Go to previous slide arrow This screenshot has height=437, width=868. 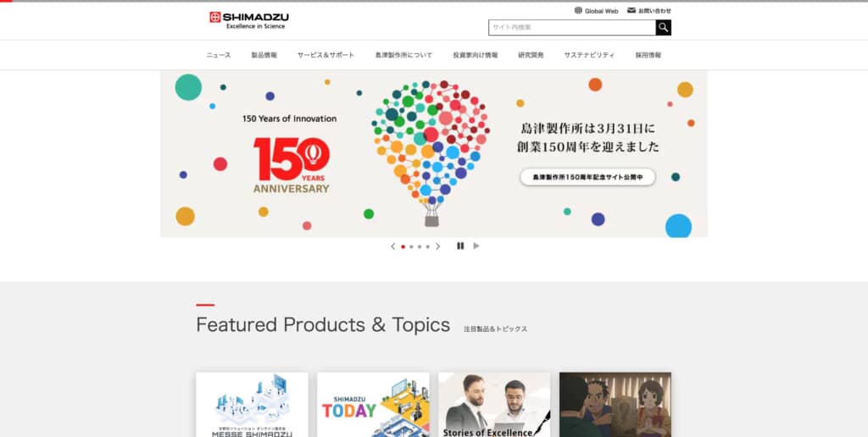(x=393, y=246)
